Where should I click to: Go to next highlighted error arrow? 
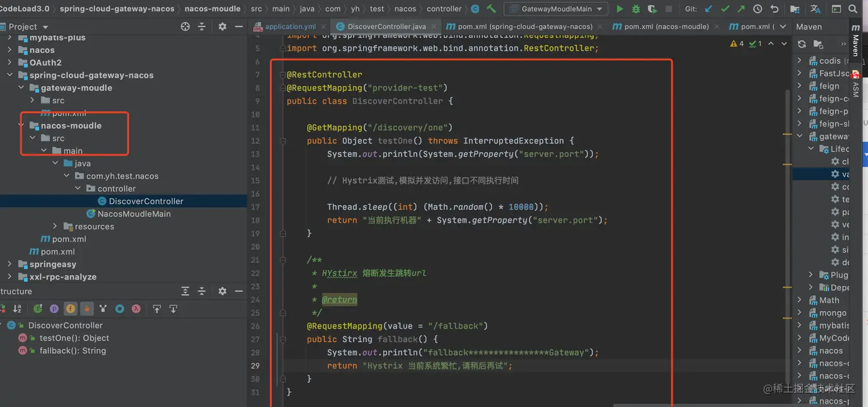(784, 44)
